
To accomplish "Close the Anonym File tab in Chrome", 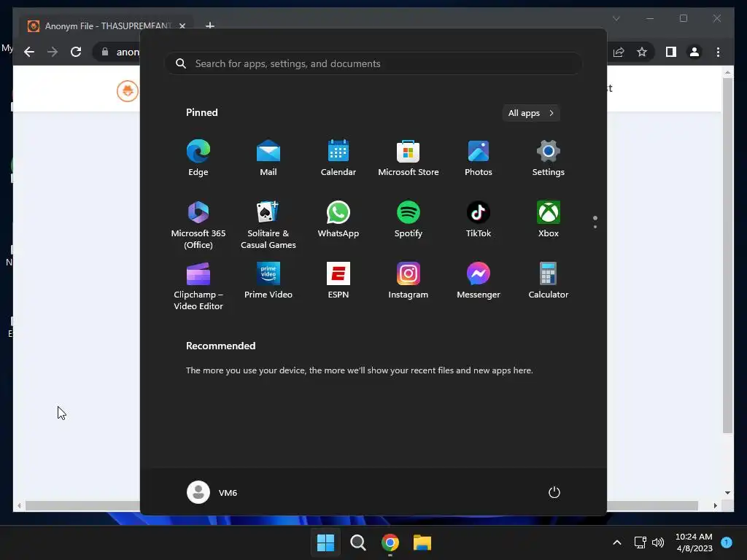I will [182, 26].
